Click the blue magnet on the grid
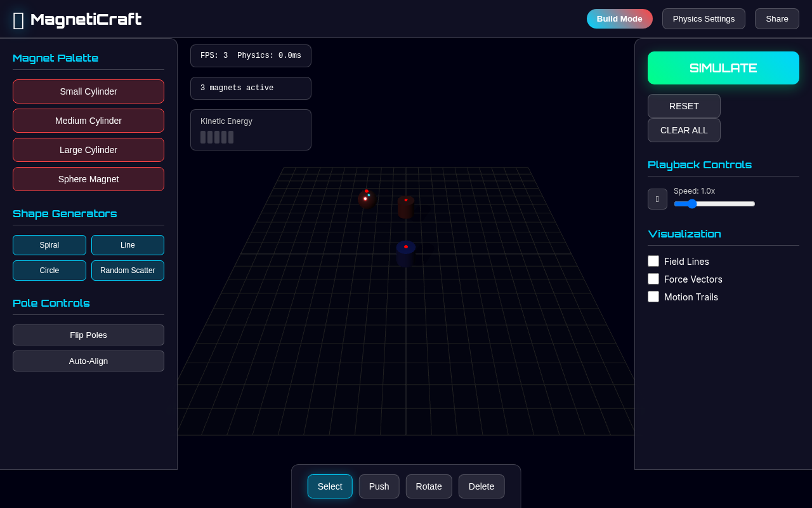This screenshot has width=812, height=508. point(406,253)
